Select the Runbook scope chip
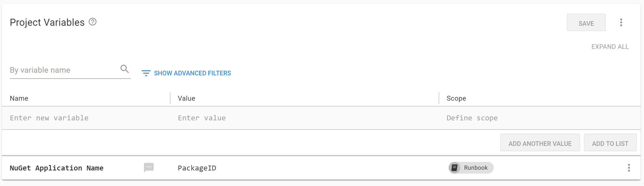 [471, 168]
